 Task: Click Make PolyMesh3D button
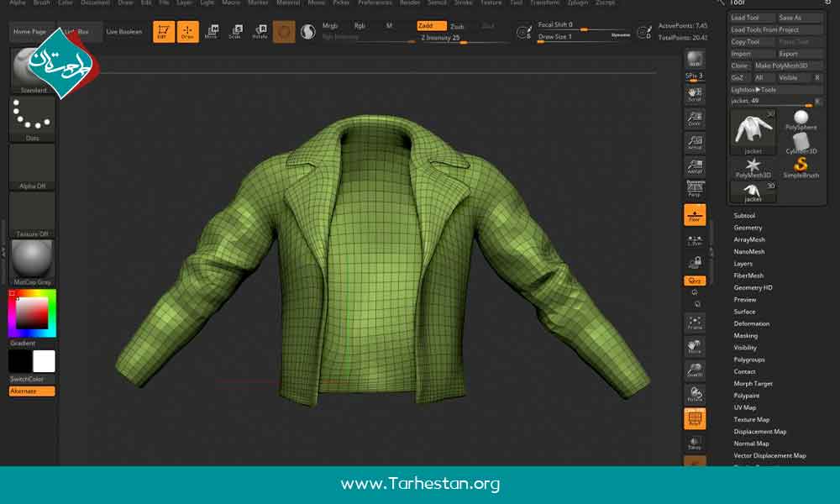pyautogui.click(x=788, y=66)
